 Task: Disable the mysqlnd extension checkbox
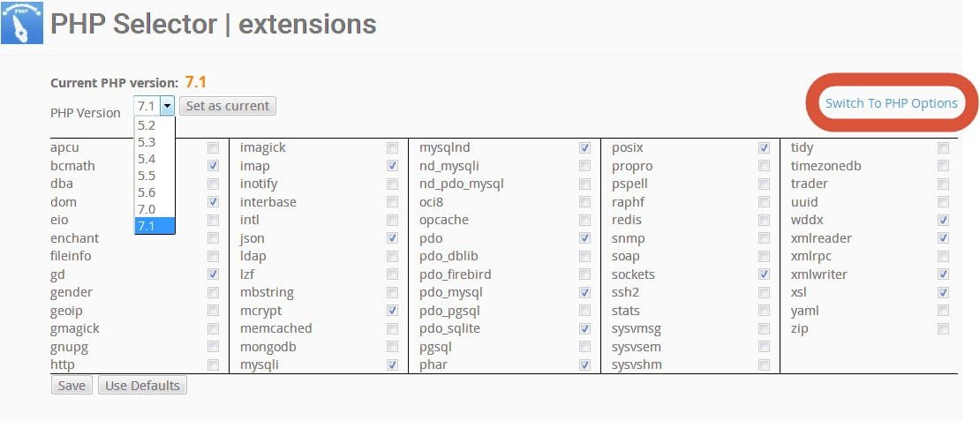click(585, 148)
